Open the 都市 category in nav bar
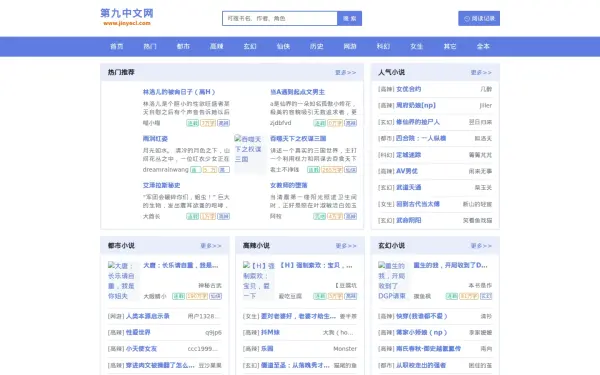Viewport: 600px width, 375px height. tap(183, 46)
